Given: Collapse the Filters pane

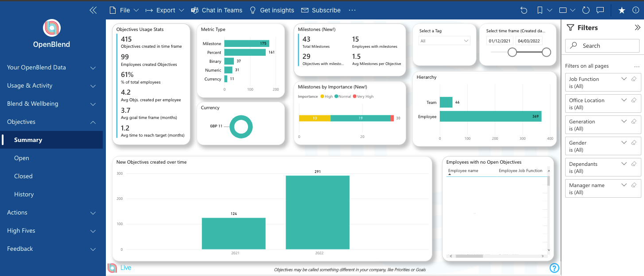Looking at the screenshot, I should [x=637, y=27].
